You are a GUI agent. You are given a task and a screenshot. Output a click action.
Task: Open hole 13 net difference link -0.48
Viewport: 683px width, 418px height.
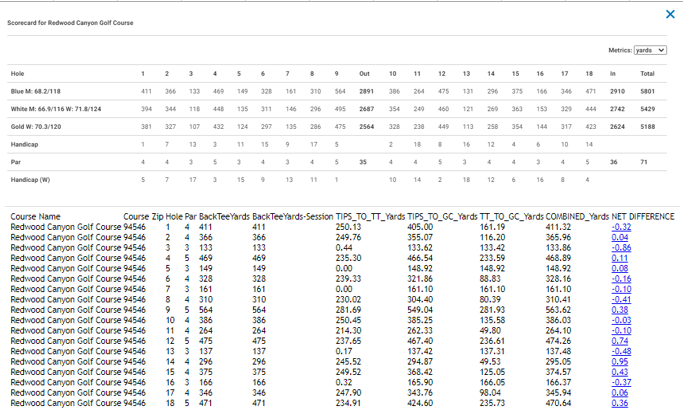tap(621, 351)
